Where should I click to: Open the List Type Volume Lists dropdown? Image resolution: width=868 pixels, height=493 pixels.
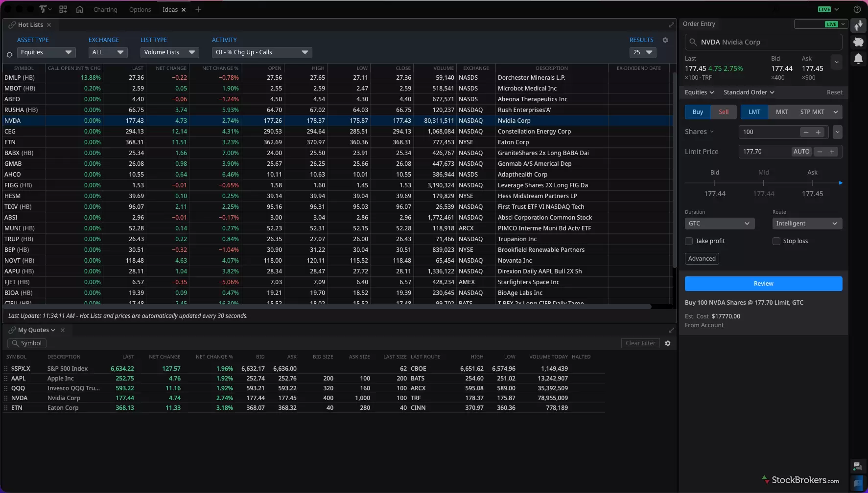click(x=169, y=52)
